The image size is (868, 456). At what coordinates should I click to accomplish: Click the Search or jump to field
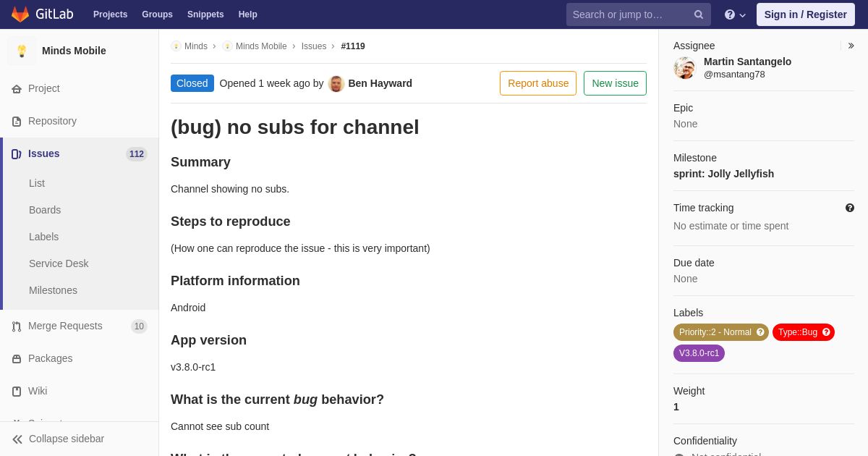pos(638,14)
